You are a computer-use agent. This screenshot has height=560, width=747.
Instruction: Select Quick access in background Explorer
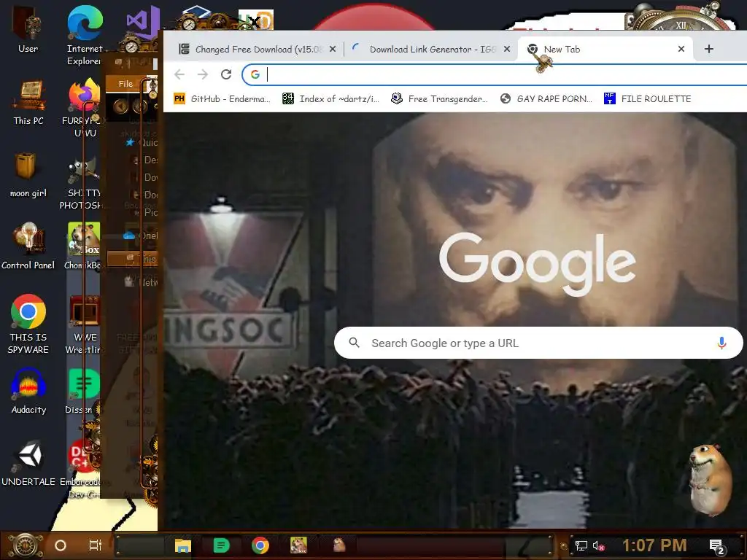tap(142, 142)
